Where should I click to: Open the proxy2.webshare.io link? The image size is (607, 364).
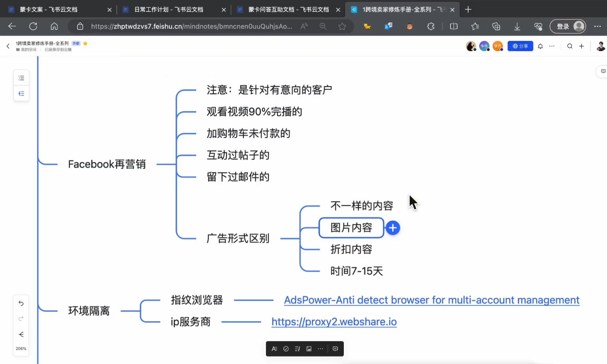(x=334, y=322)
